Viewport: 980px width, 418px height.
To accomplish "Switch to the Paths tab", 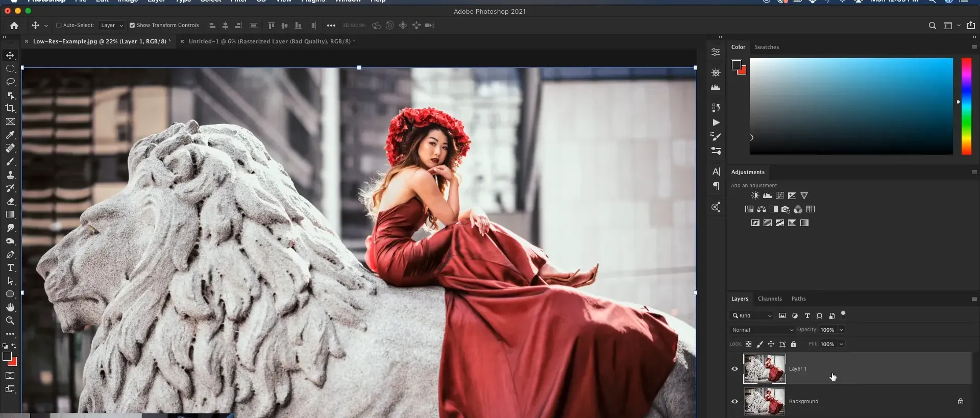I will 798,299.
